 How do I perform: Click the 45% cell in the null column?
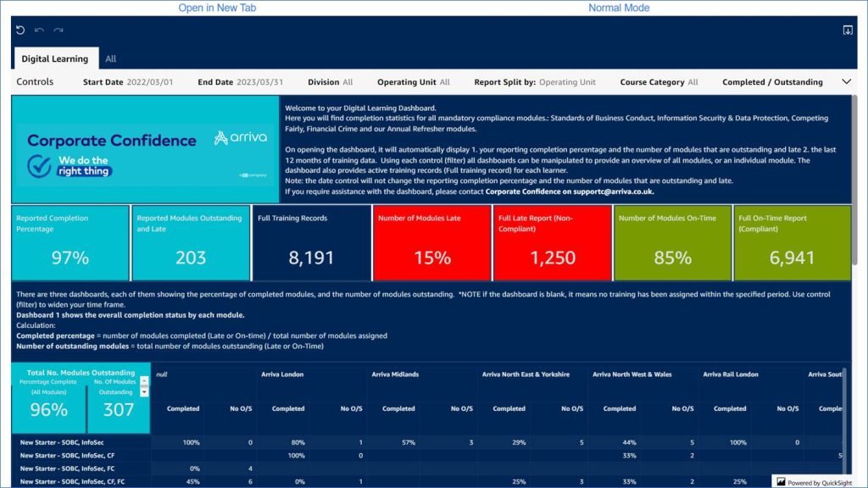pyautogui.click(x=192, y=482)
